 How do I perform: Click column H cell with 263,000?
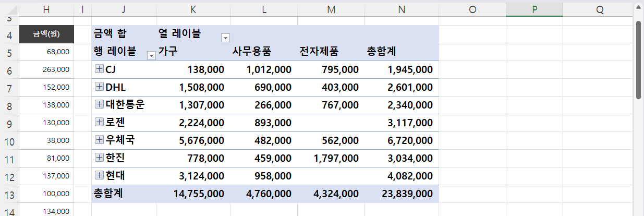tap(46, 69)
